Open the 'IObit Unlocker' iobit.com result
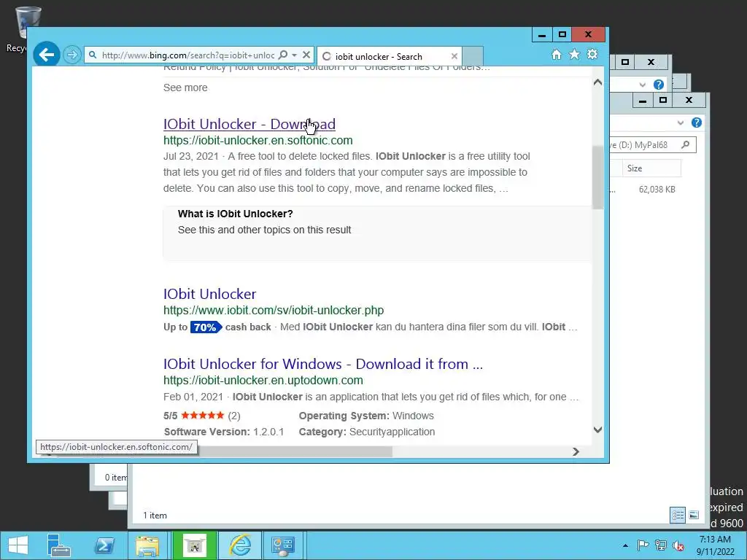Viewport: 747px width, 560px height. 209,294
